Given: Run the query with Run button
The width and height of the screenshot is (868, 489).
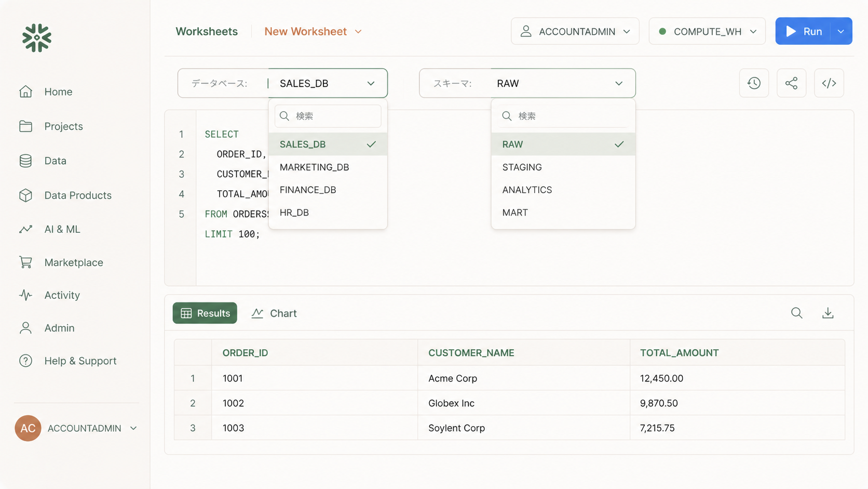Looking at the screenshot, I should tap(803, 32).
